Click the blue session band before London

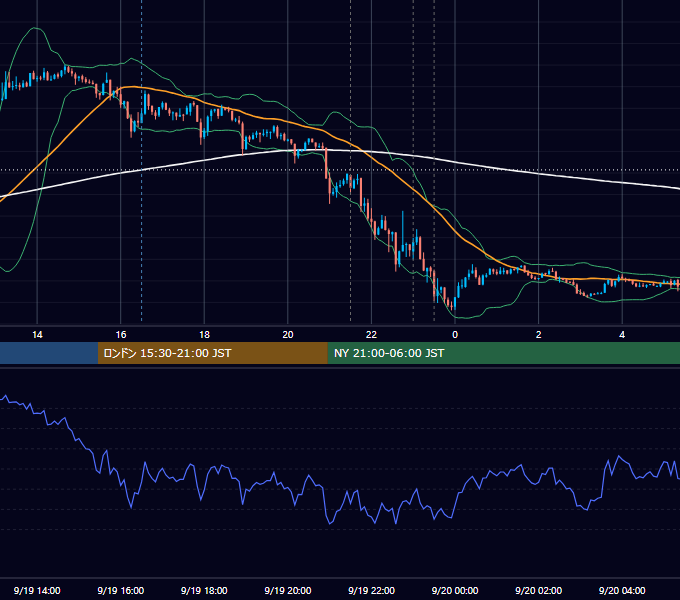49,353
